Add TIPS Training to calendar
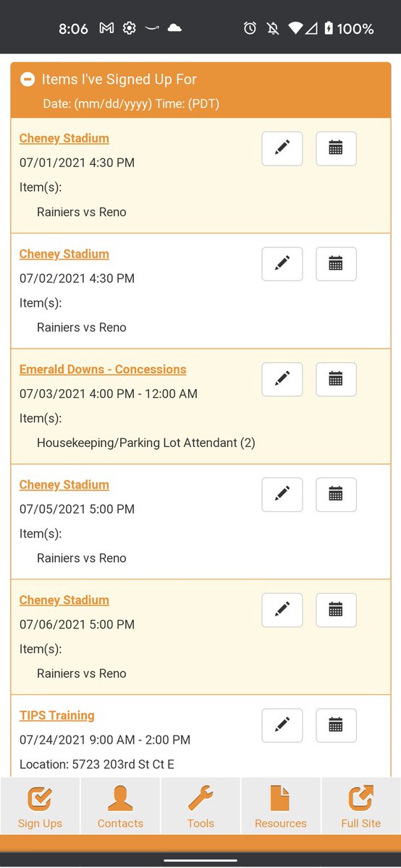This screenshot has height=868, width=401. click(x=336, y=725)
